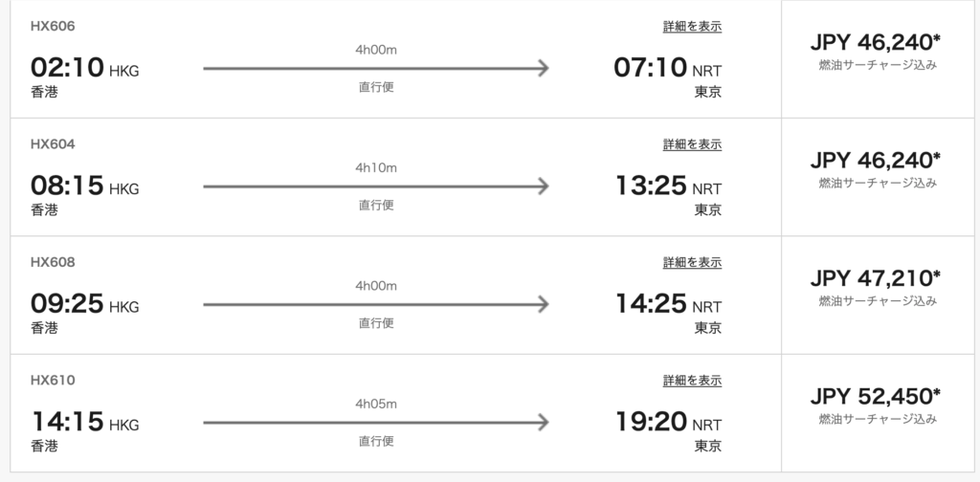The height and width of the screenshot is (482, 980).
Task: Choose JPY 46,240 price for HX604
Action: click(x=876, y=162)
